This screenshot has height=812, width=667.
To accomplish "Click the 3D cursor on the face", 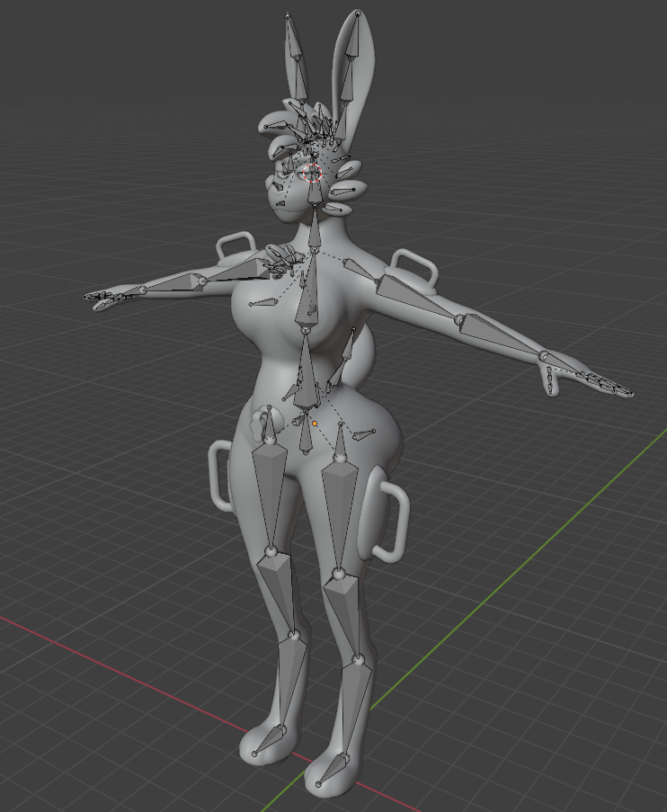I will tap(312, 173).
